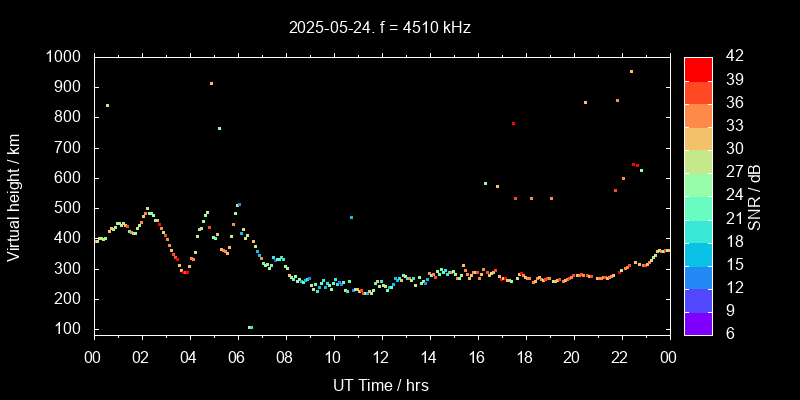This screenshot has width=800, height=400.
Task: Click the isolated cyan point near 470 km
Action: 351,217
